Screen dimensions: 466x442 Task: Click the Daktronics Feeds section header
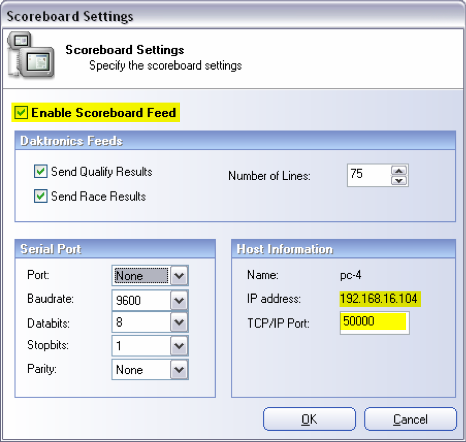[235, 141]
